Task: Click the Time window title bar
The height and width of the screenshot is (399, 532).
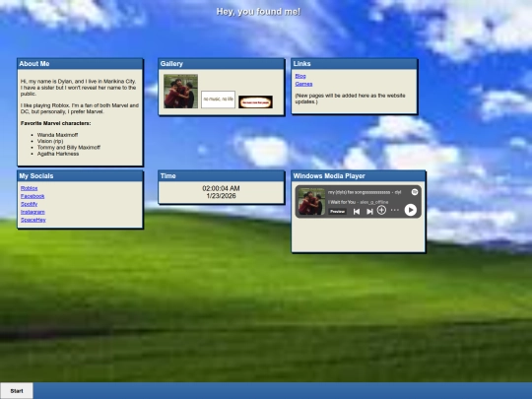Action: [x=222, y=176]
